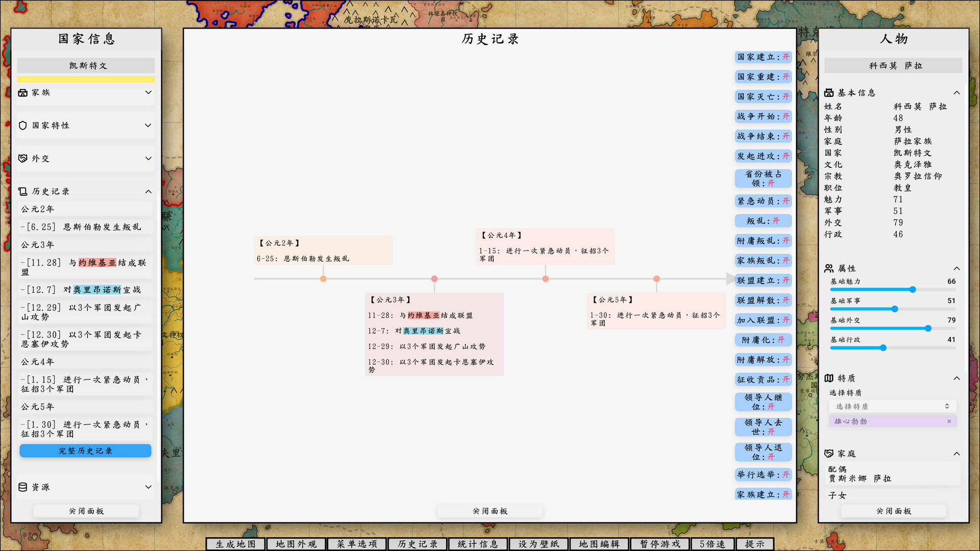Click the 历史记录 history icon in left panel
Screen dimensions: 980x551
click(x=23, y=191)
